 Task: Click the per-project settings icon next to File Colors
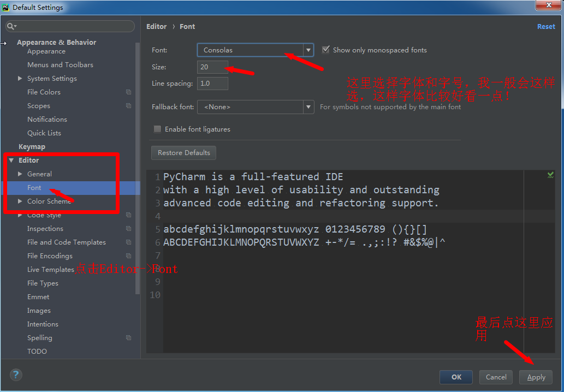129,92
